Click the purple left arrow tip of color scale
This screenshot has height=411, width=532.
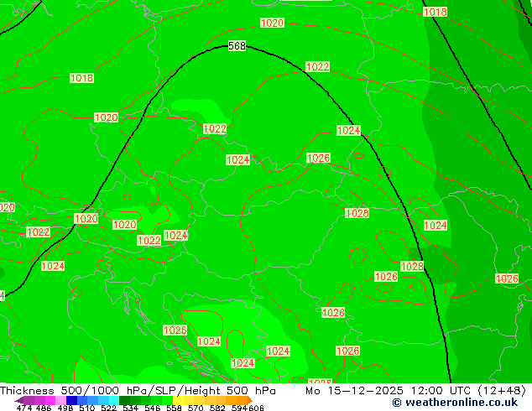click(x=18, y=401)
